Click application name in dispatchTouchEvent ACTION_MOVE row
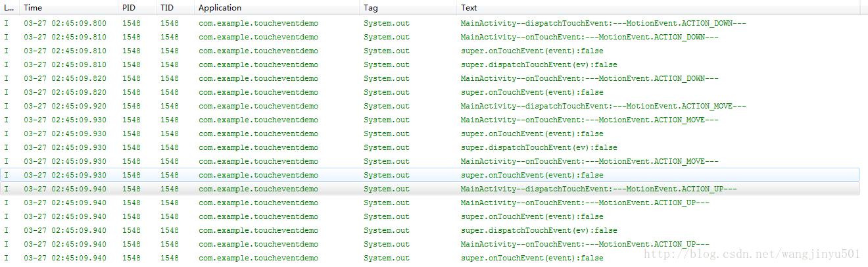The width and height of the screenshot is (868, 267). (x=258, y=106)
